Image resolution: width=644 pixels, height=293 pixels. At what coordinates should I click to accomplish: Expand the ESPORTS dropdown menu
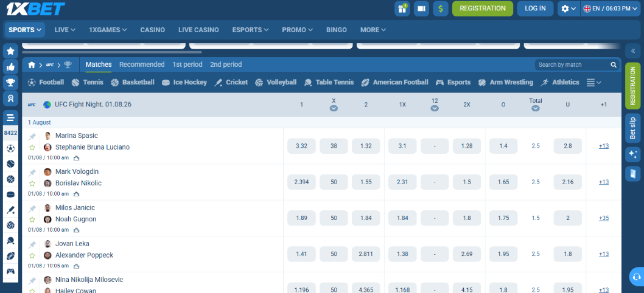coord(250,30)
